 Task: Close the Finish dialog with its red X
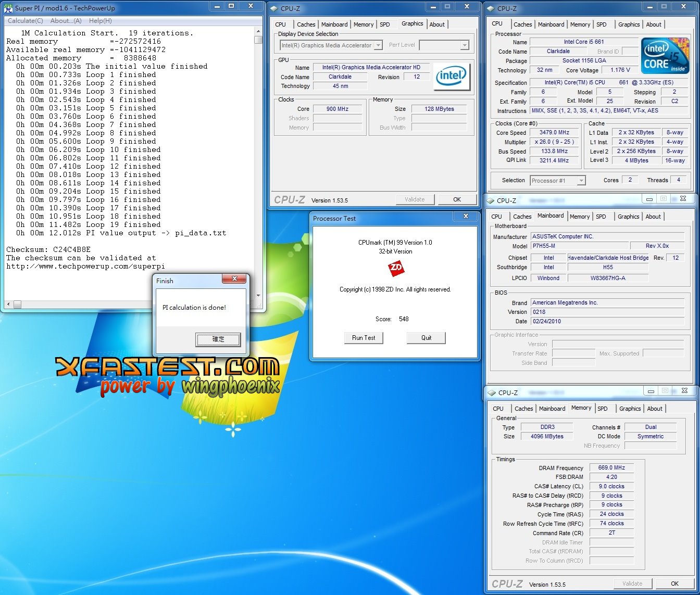(x=234, y=279)
